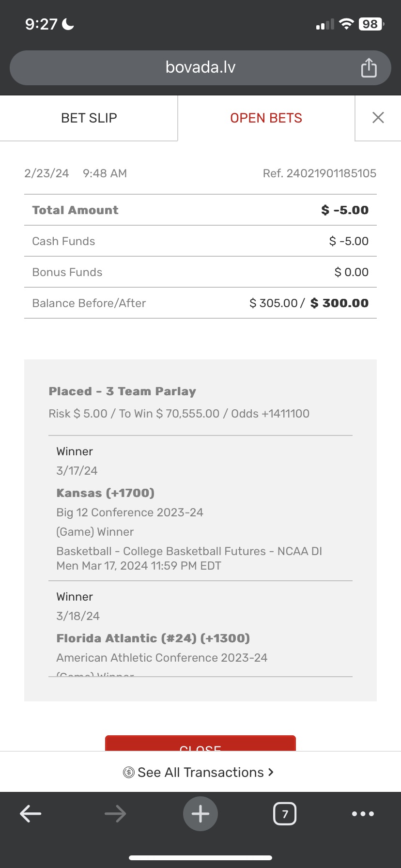Screen dimensions: 401x868
Task: Tap the forward navigation arrow
Action: tap(115, 814)
